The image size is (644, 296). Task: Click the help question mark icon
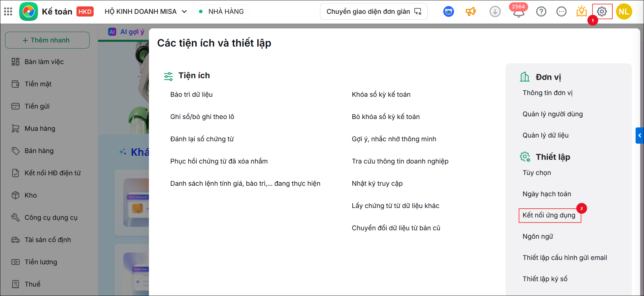pos(541,11)
